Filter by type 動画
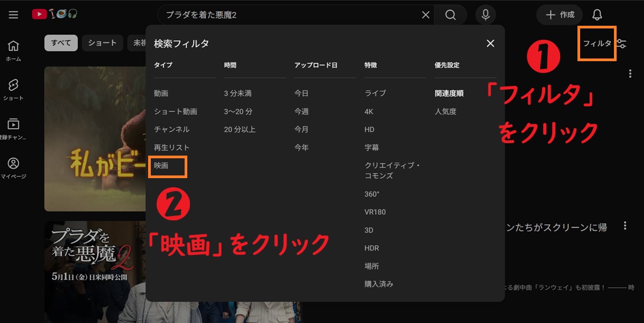The width and height of the screenshot is (644, 323). tap(161, 93)
